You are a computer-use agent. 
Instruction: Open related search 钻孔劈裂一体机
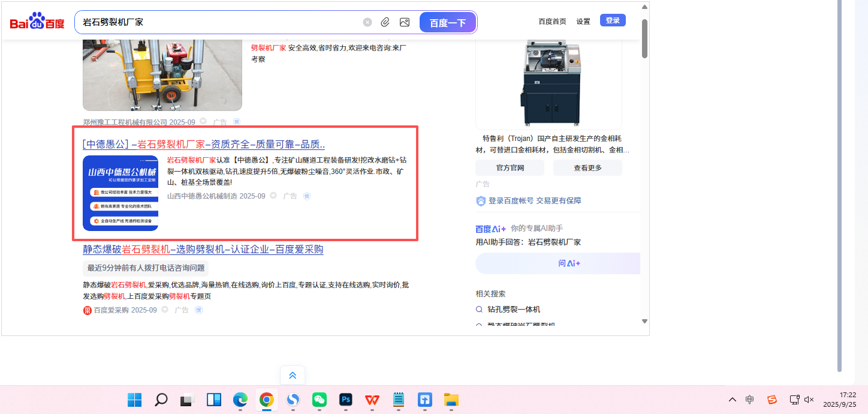point(514,310)
